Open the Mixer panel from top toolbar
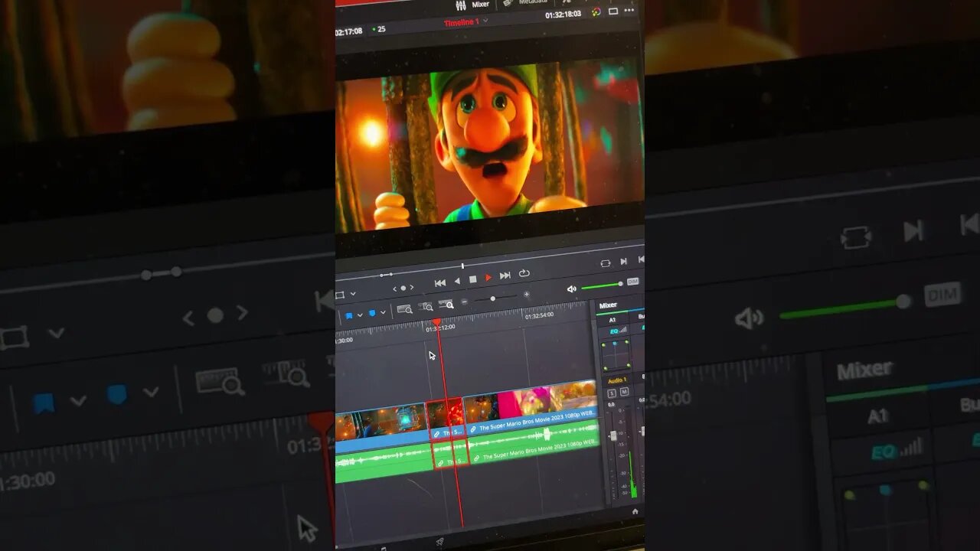This screenshot has height=551, width=980. point(472,5)
